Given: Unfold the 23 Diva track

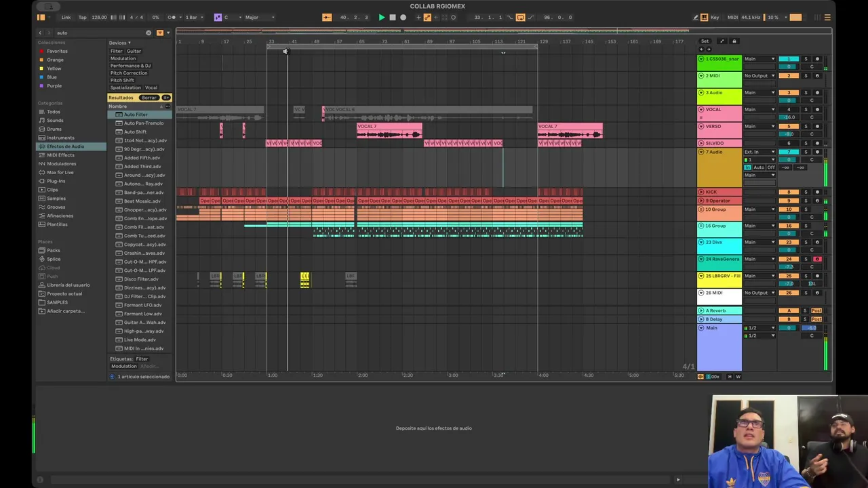Looking at the screenshot, I should click(x=701, y=242).
